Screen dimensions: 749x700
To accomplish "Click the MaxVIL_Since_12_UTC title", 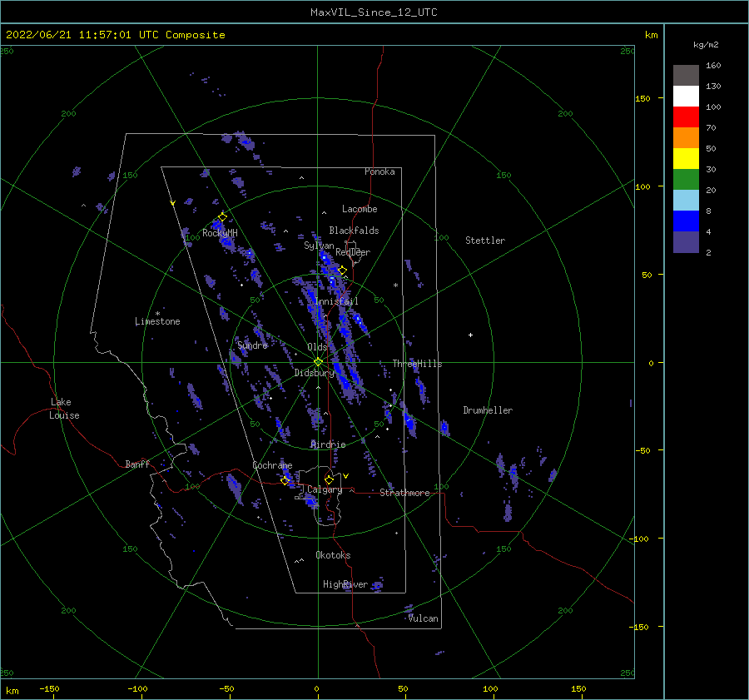I will click(374, 12).
